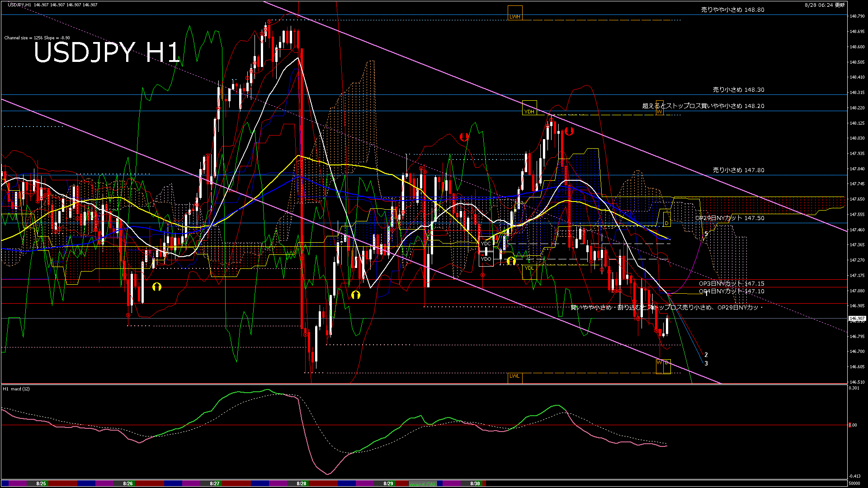Screen dimensions: 868x488
Task: Click the H1 macd (12) indicator label
Action: tap(16, 389)
